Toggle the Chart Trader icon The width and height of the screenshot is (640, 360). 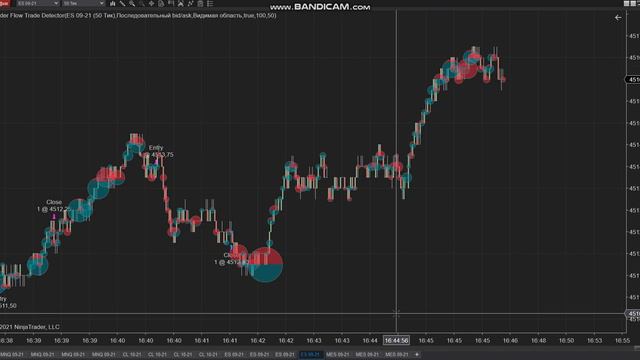point(161,3)
